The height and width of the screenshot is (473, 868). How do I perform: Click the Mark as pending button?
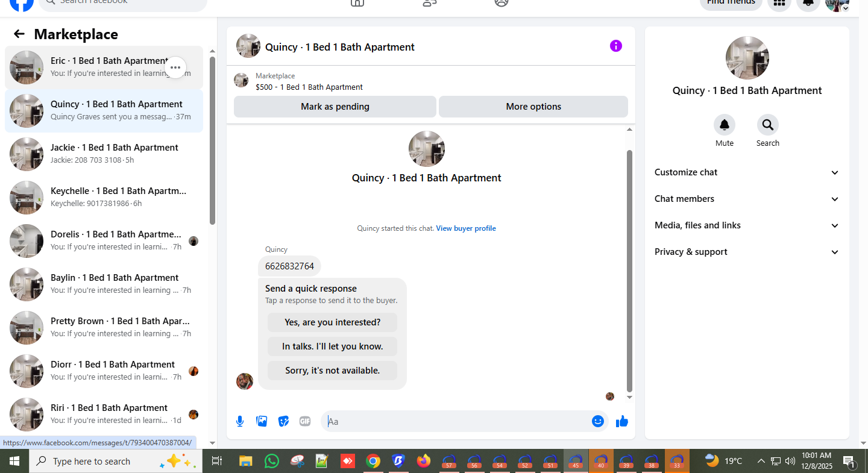click(335, 107)
